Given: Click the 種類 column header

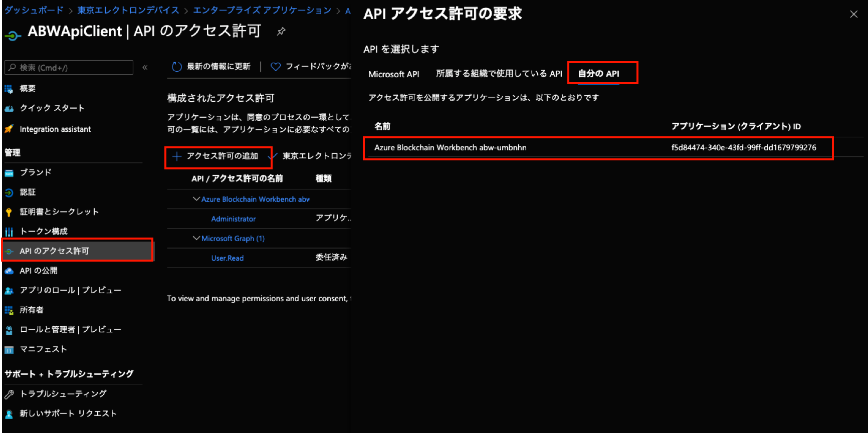Looking at the screenshot, I should (324, 178).
